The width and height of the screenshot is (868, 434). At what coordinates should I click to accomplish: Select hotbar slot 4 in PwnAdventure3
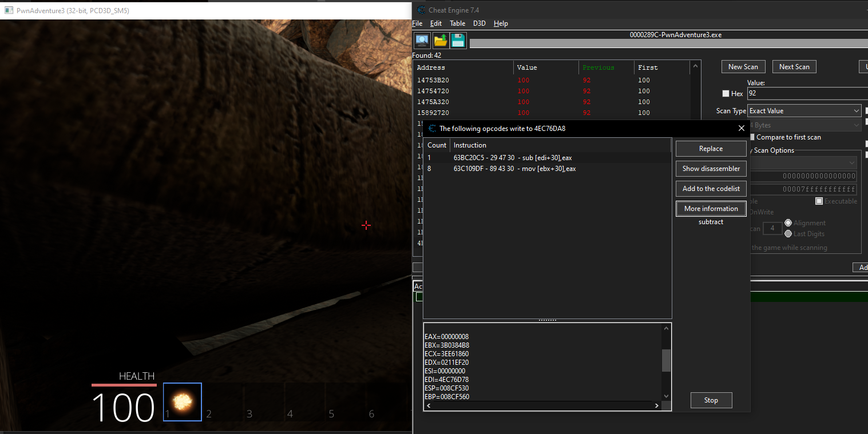(x=304, y=402)
